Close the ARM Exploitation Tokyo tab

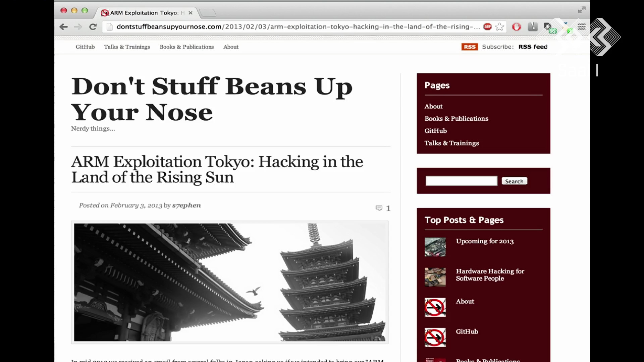191,13
